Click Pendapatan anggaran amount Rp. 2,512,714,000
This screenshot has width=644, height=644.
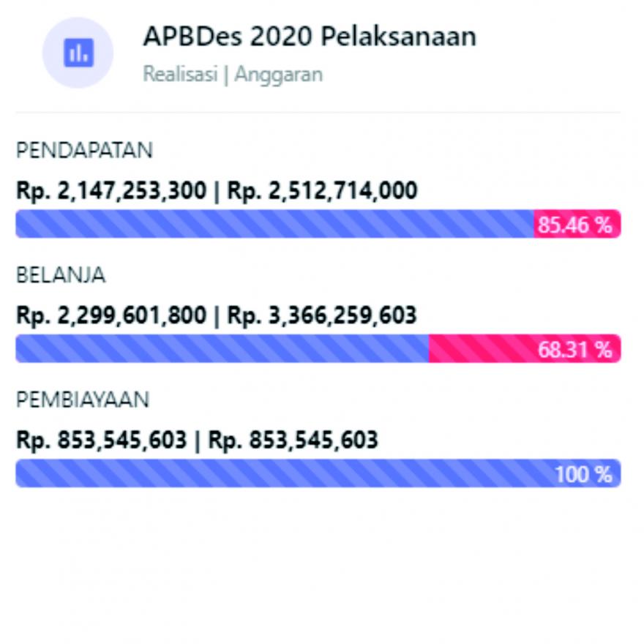323,191
